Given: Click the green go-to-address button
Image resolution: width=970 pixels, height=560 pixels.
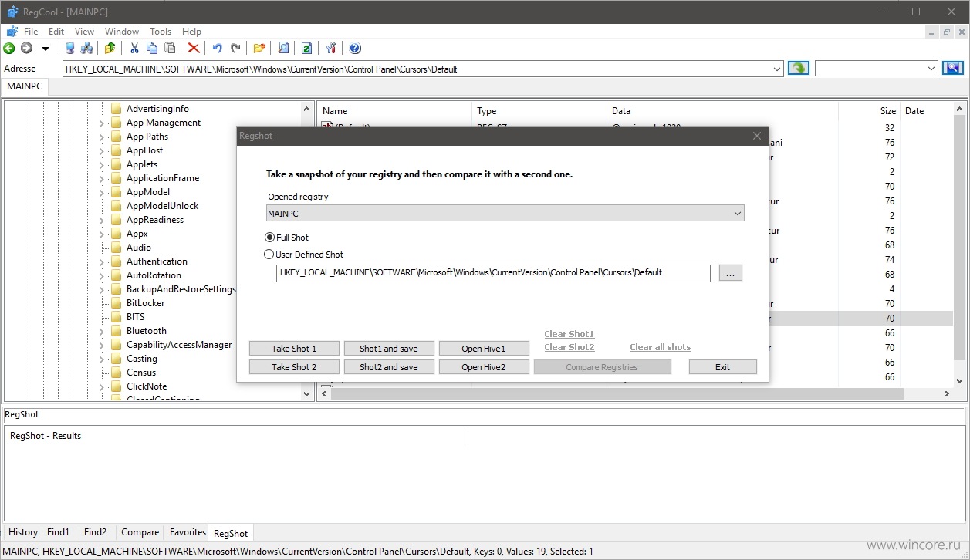Looking at the screenshot, I should (x=799, y=69).
